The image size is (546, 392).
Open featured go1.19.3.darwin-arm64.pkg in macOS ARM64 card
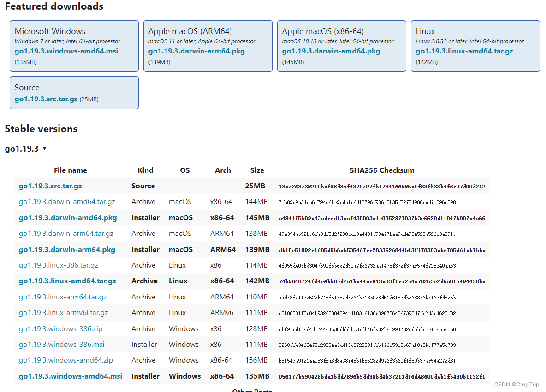click(x=196, y=51)
